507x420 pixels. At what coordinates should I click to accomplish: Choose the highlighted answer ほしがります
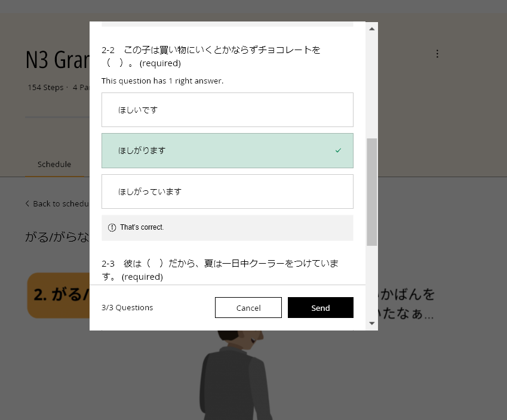(227, 151)
